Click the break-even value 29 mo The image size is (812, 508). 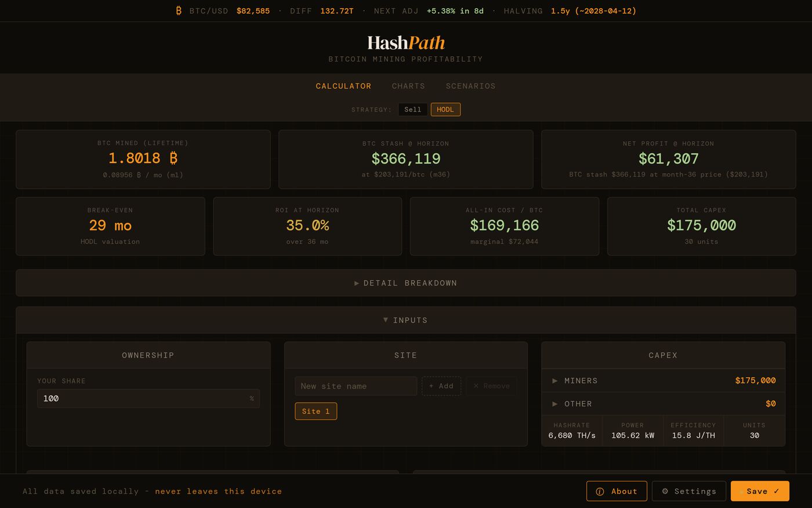tap(110, 225)
